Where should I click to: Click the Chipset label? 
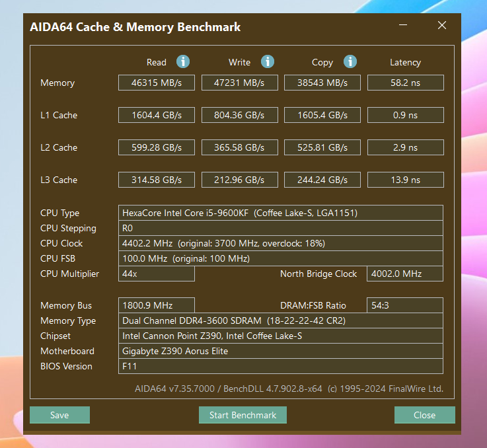(56, 336)
